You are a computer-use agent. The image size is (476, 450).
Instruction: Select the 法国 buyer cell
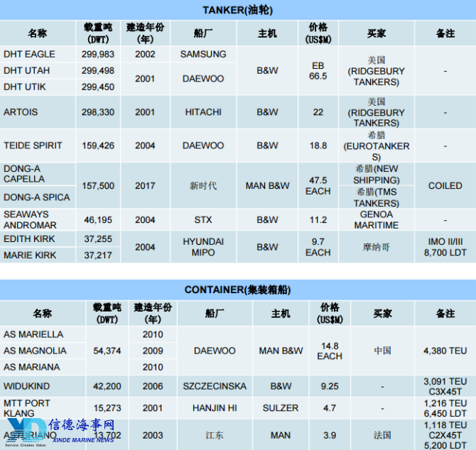(x=382, y=435)
